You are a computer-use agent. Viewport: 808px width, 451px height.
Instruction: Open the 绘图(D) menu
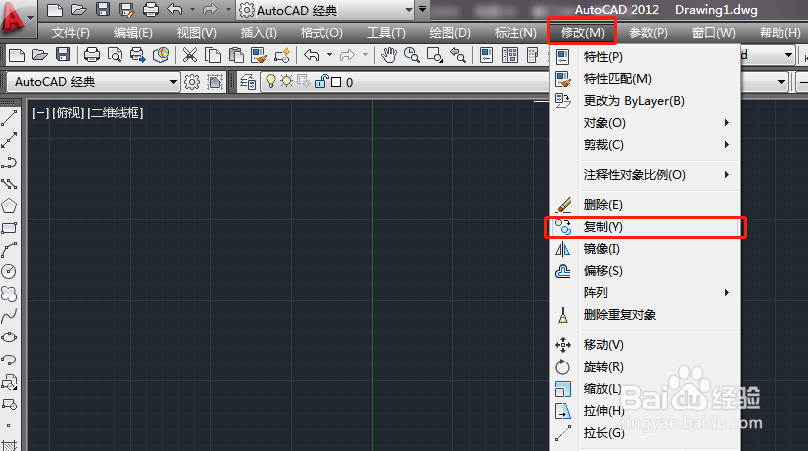(x=450, y=33)
